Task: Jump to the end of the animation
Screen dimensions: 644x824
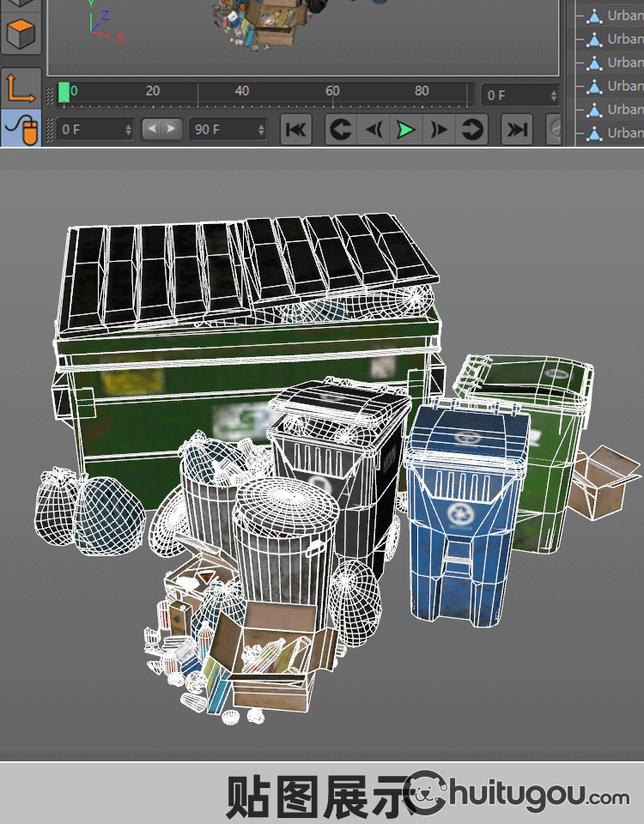Action: click(x=516, y=130)
